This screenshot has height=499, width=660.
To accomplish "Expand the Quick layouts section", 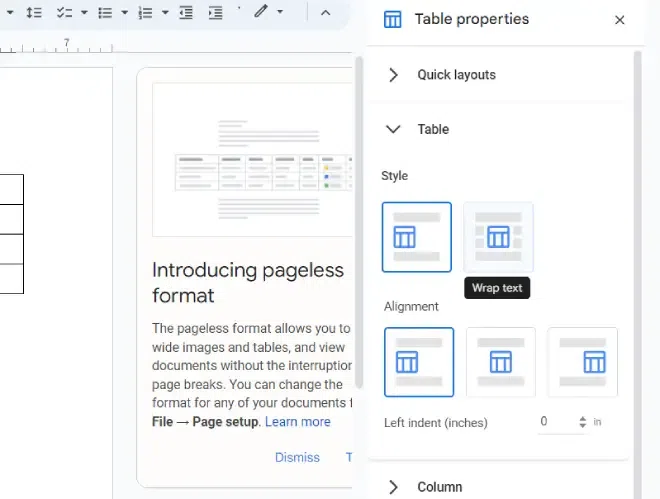I will pyautogui.click(x=393, y=75).
